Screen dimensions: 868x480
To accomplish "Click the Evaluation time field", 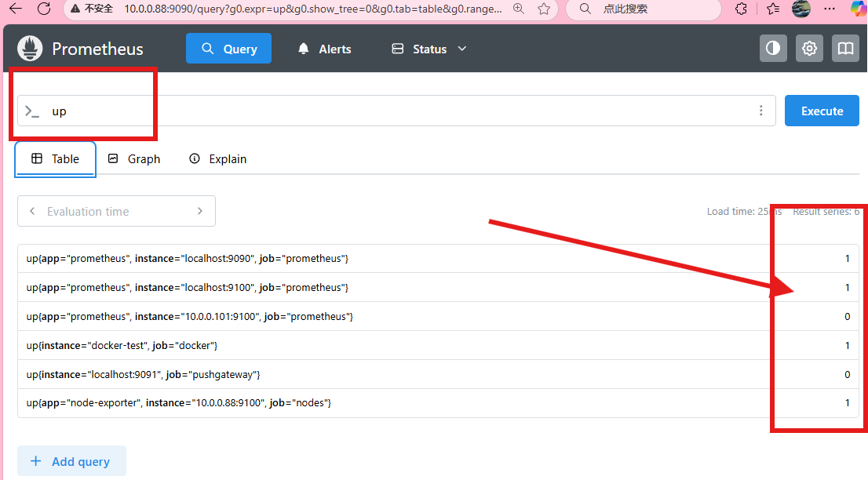I will tap(116, 211).
